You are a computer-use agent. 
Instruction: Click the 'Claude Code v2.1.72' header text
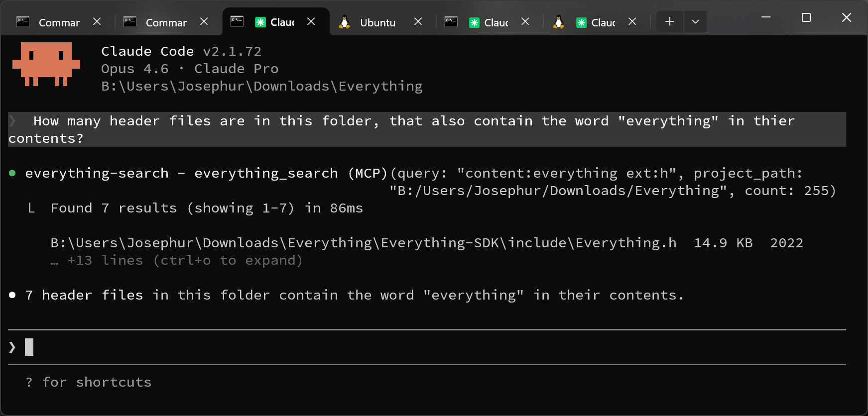[181, 51]
